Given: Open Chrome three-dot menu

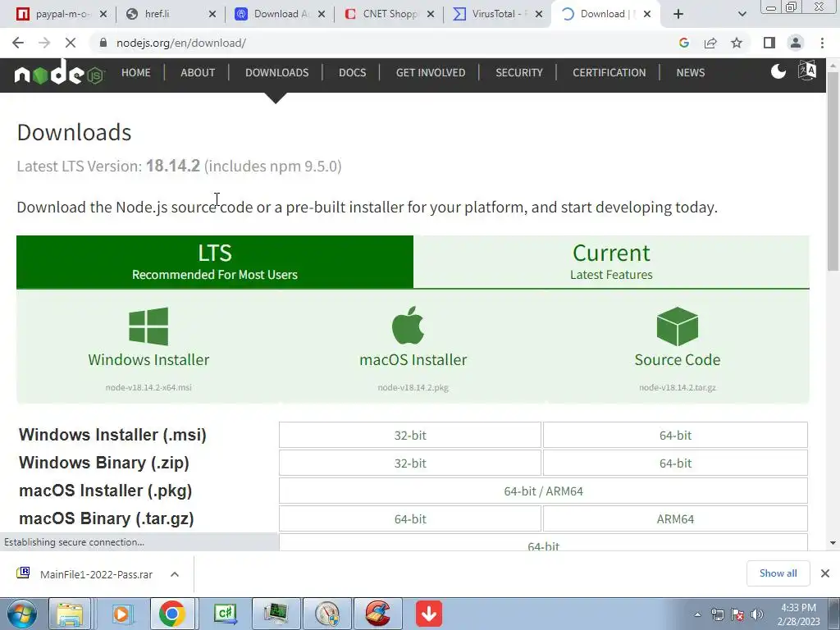Looking at the screenshot, I should [822, 43].
